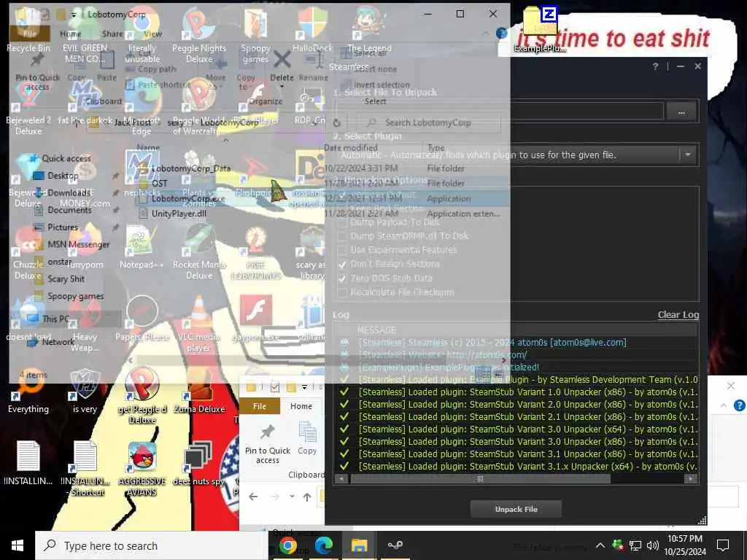Open quick access toolbar dropdown in lower Explorer
This screenshot has width=747, height=560.
pos(304,387)
